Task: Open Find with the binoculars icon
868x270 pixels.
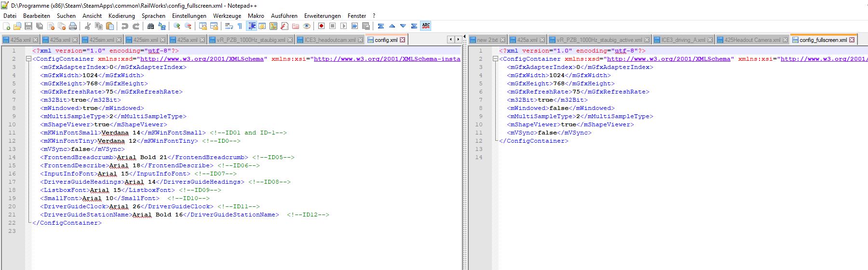Action: point(151,26)
